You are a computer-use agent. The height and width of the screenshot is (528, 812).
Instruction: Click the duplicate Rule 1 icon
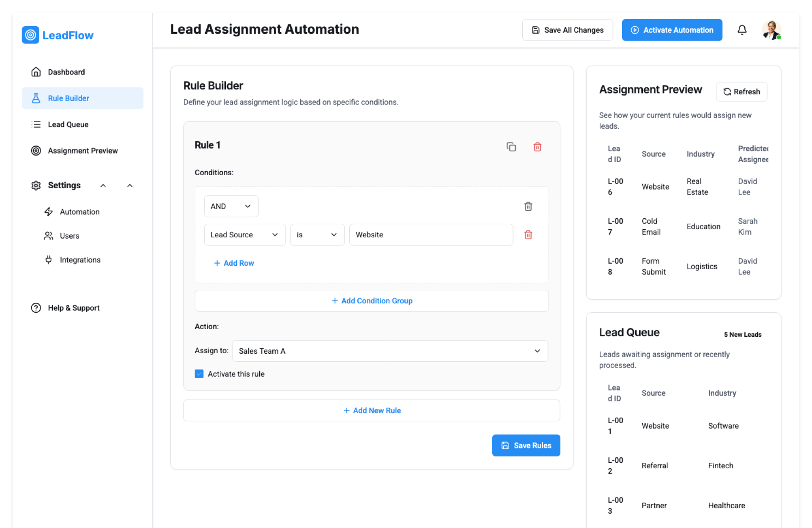(511, 147)
